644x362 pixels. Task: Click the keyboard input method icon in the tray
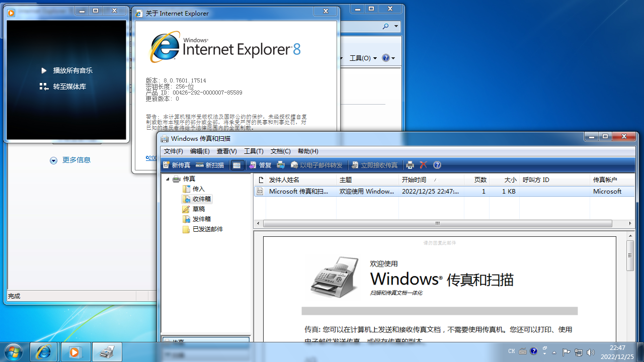523,351
